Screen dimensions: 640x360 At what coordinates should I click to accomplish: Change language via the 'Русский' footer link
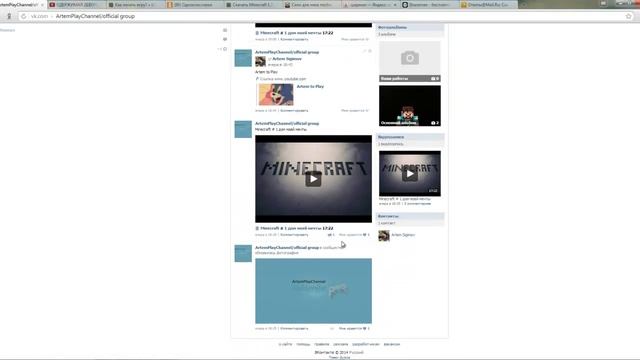[x=356, y=352]
